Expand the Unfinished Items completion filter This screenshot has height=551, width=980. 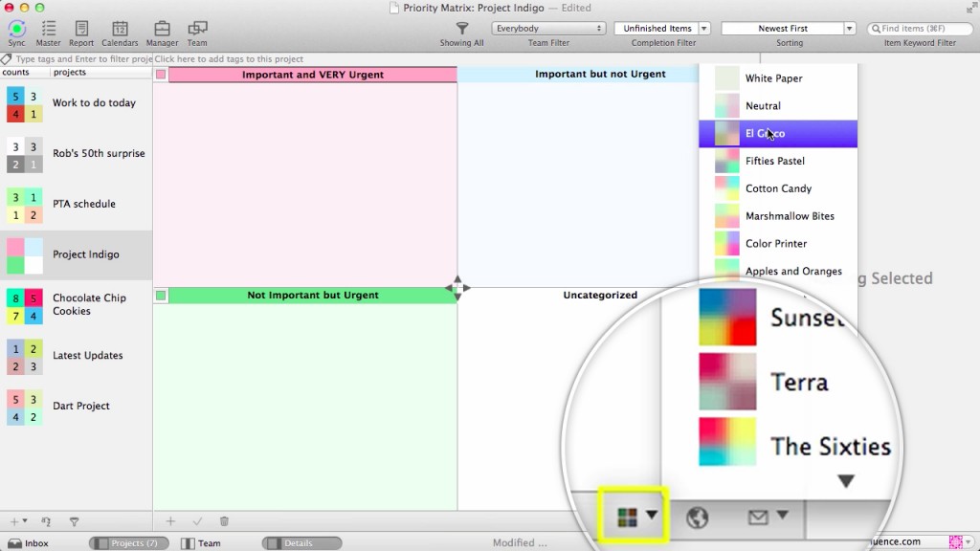click(x=704, y=29)
